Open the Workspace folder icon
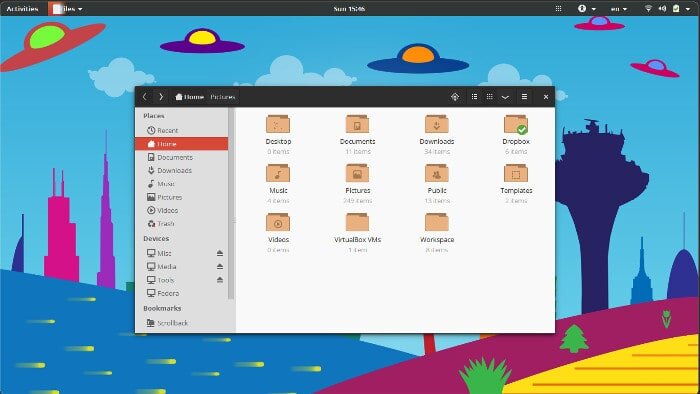 437,223
